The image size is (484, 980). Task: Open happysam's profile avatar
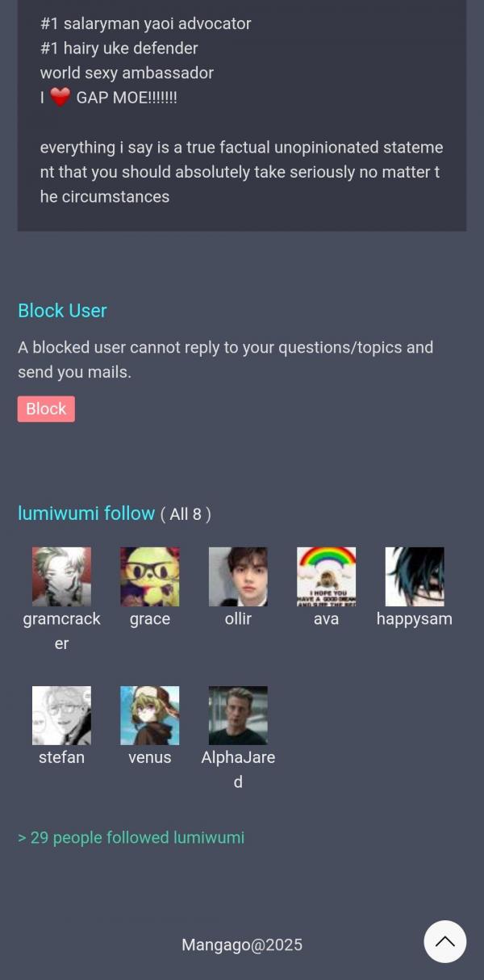tap(415, 576)
